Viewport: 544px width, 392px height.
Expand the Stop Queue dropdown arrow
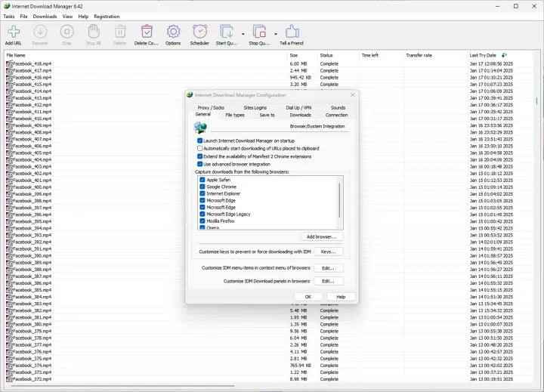276,34
